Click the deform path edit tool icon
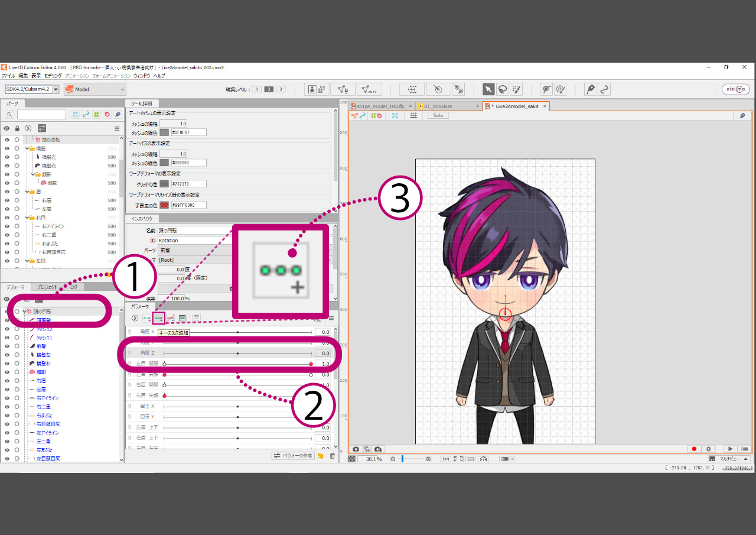756x535 pixels. click(561, 89)
